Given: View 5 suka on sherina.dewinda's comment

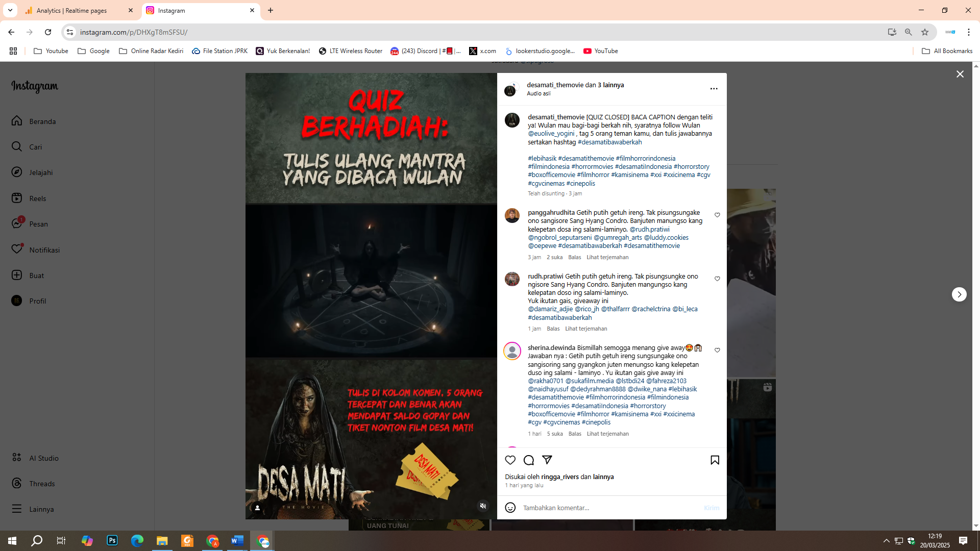Looking at the screenshot, I should pyautogui.click(x=555, y=434).
